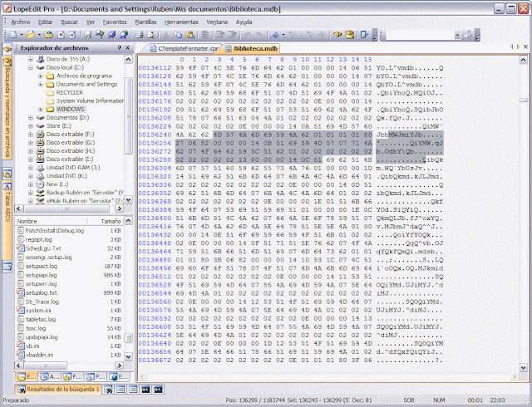Click the Undo arrow toolbar icon
Viewport: 532px width, 407px height.
click(x=248, y=35)
